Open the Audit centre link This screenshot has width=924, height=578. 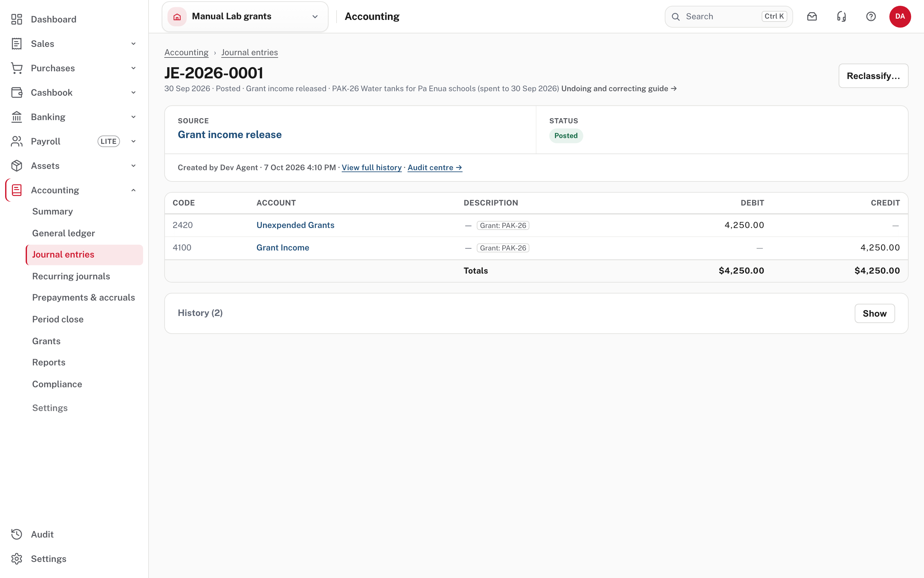[x=435, y=167]
